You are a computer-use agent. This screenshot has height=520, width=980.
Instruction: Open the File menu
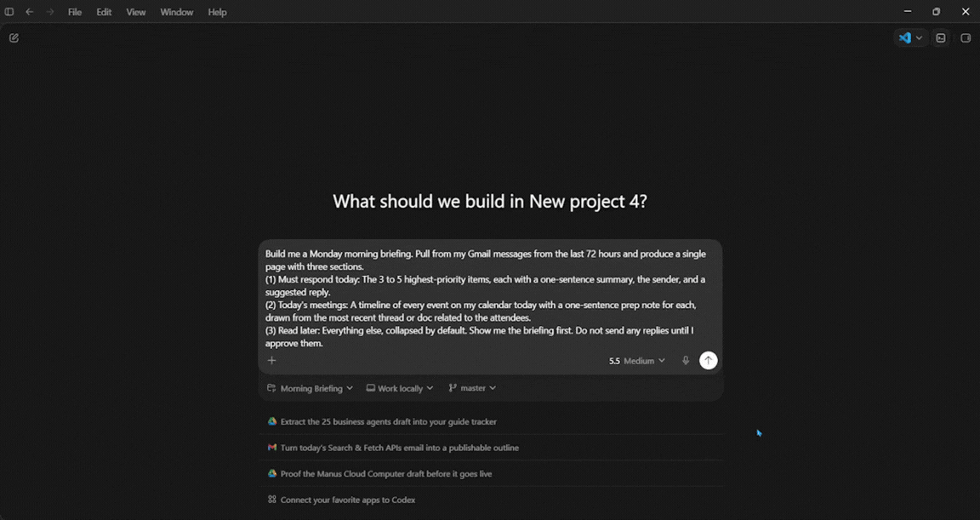(74, 12)
